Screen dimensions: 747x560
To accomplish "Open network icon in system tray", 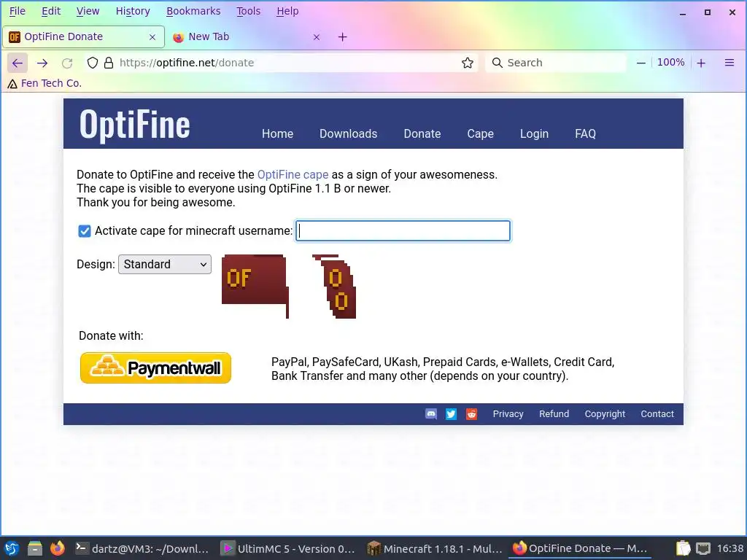I will (703, 548).
